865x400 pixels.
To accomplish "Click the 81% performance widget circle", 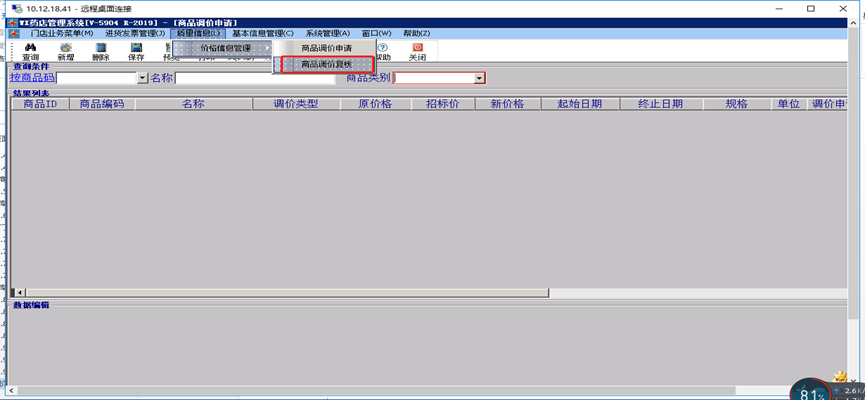I will [811, 391].
